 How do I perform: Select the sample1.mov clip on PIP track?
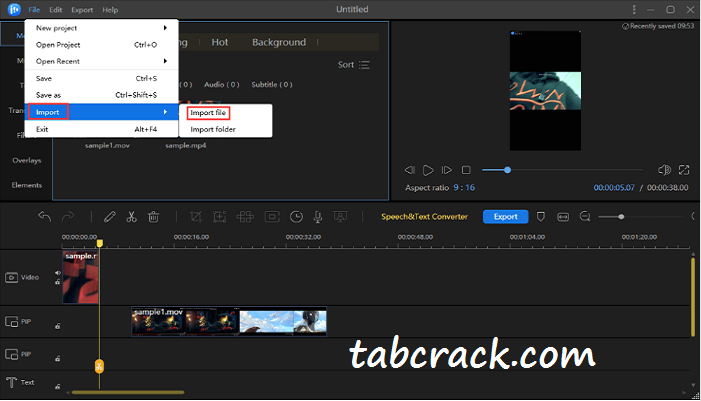click(x=229, y=321)
